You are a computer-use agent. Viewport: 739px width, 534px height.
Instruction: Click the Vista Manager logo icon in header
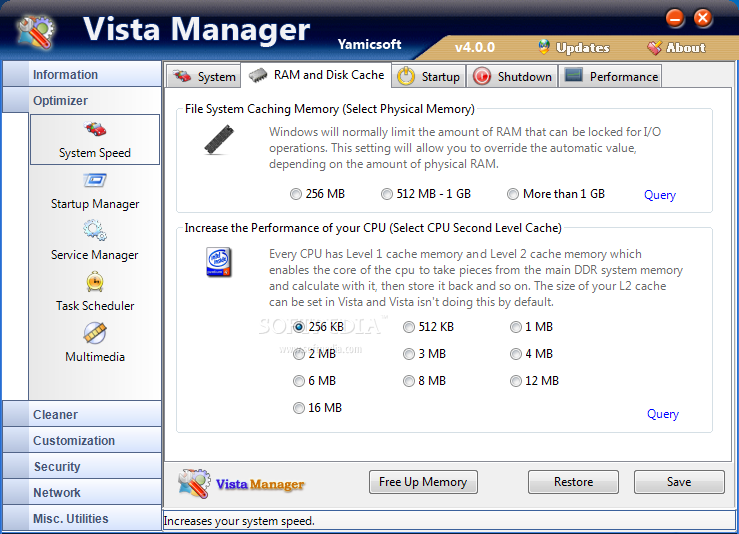pyautogui.click(x=36, y=32)
